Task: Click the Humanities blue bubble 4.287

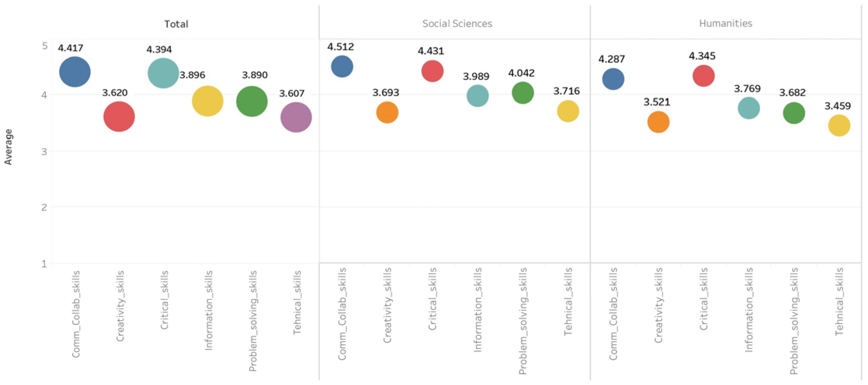Action: click(x=613, y=79)
